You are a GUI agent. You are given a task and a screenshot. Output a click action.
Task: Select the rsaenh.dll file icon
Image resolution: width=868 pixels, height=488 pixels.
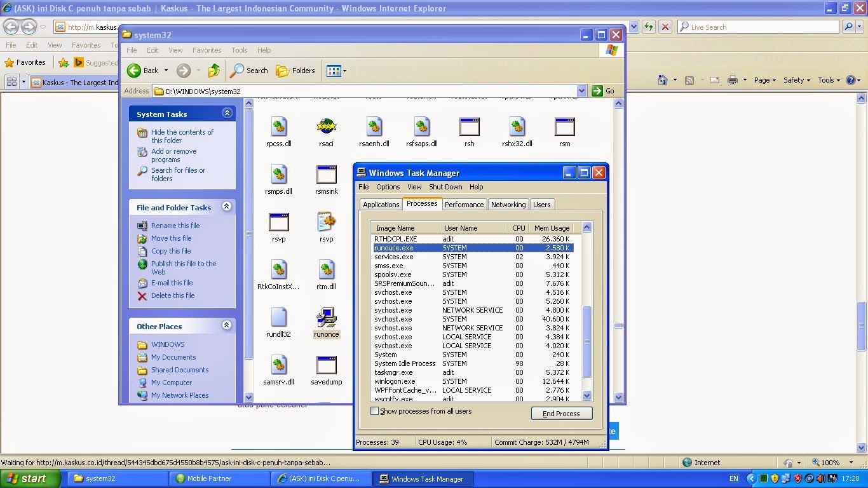tap(374, 127)
